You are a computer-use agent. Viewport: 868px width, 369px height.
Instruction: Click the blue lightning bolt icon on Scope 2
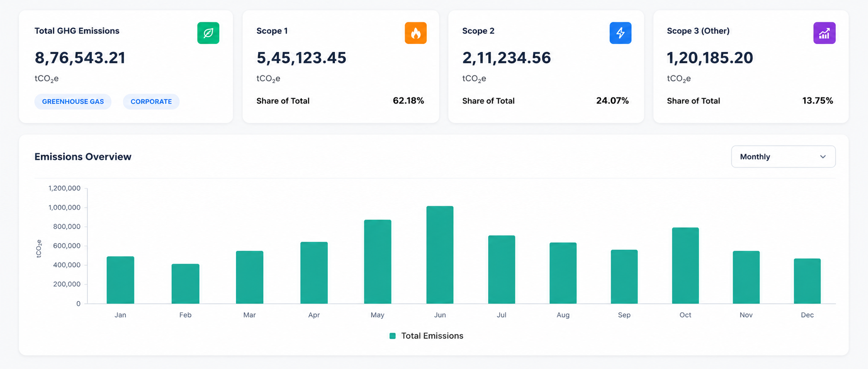coord(621,33)
